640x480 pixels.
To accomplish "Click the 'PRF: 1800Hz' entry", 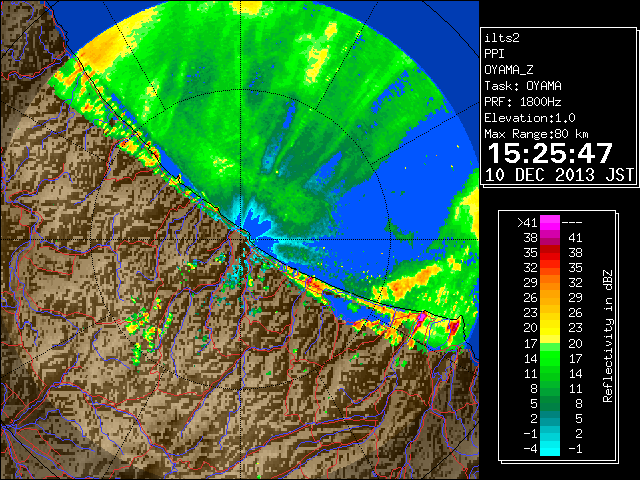I will (x=523, y=102).
